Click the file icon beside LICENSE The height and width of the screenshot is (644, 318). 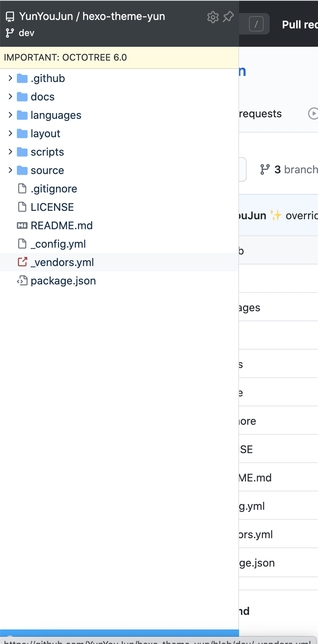pyautogui.click(x=22, y=207)
